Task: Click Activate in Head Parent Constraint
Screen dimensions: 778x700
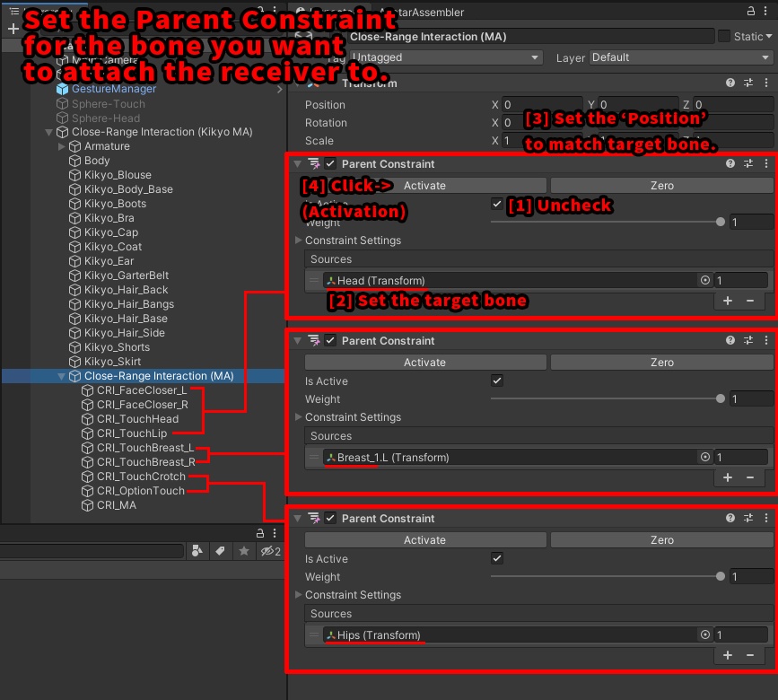Action: point(424,186)
